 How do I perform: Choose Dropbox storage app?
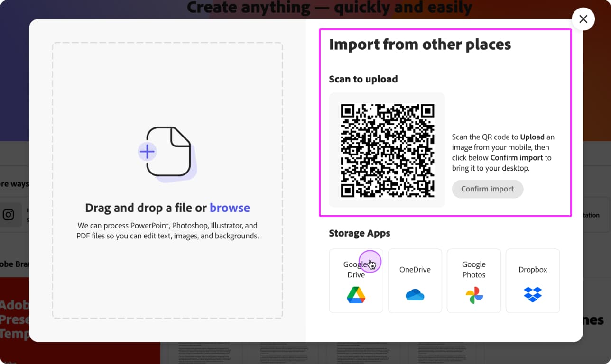pos(532,281)
